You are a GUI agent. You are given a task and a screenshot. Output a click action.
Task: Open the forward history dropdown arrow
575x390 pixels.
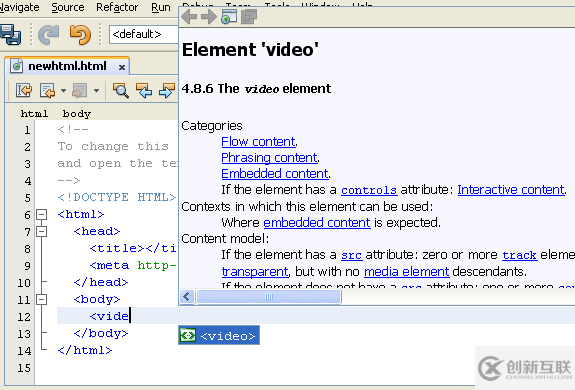(x=96, y=91)
